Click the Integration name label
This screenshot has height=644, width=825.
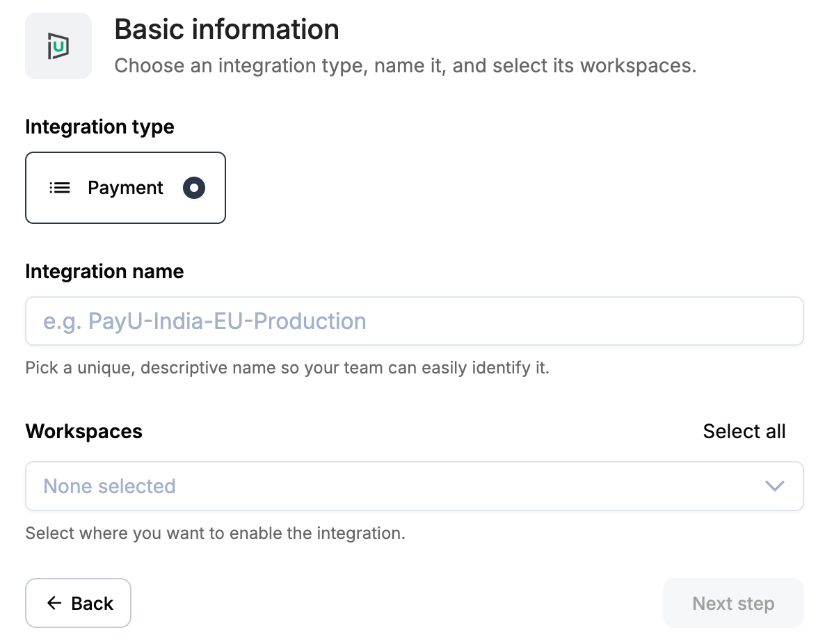pos(104,271)
